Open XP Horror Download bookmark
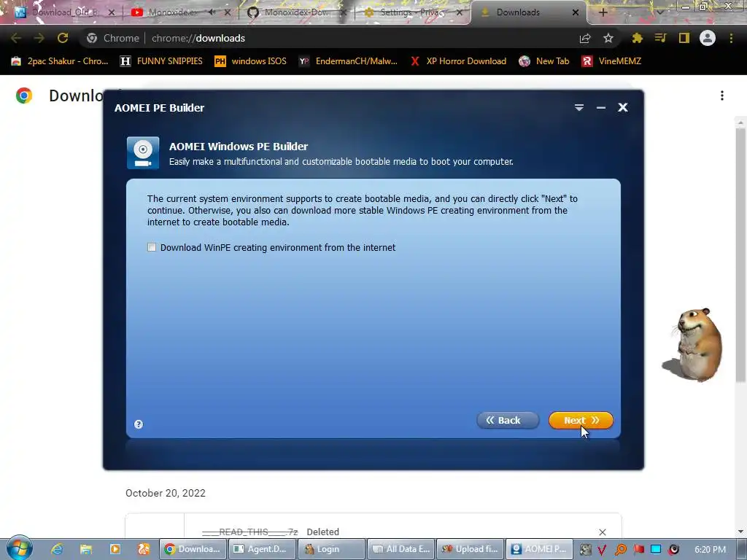747x560 pixels. (x=458, y=61)
